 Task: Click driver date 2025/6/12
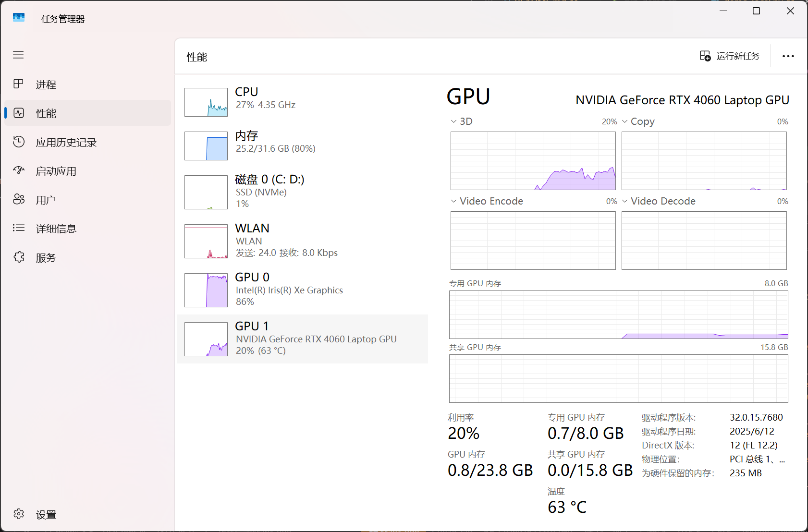[x=752, y=432]
